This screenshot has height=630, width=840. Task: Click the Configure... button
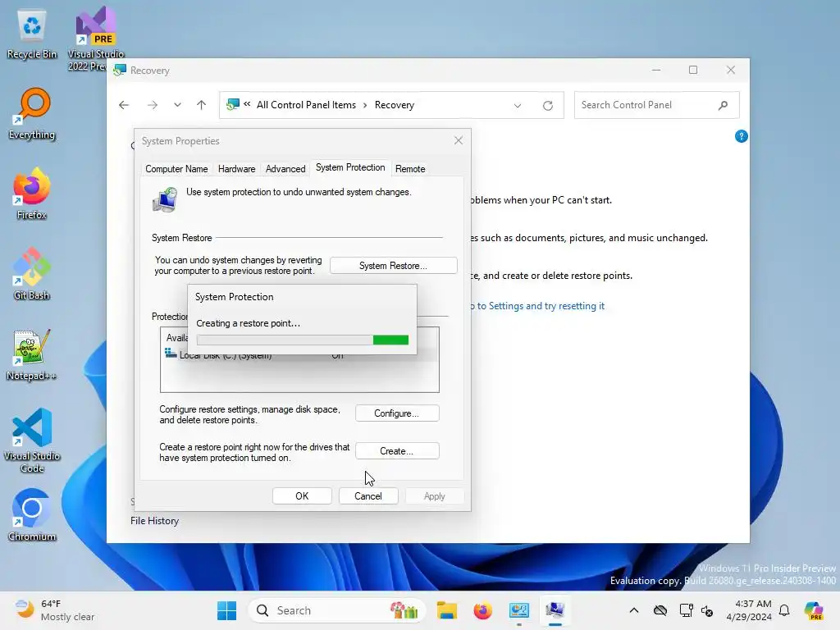397,413
